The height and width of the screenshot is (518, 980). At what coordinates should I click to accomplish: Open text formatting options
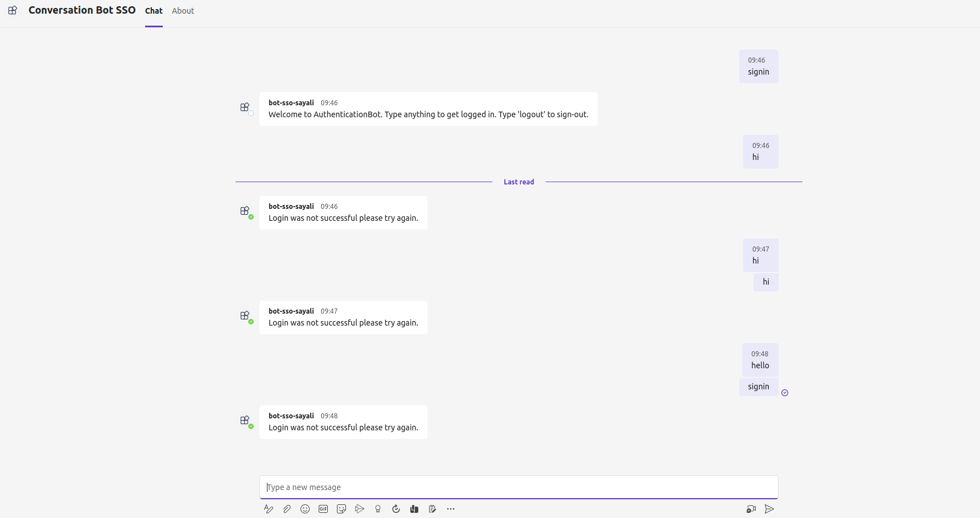click(268, 508)
